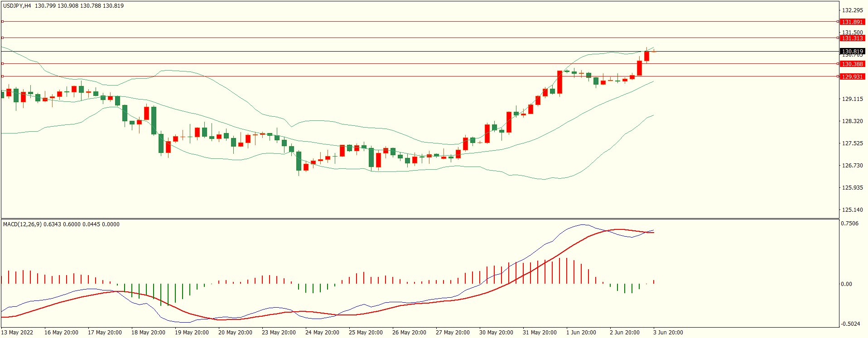Screen dimensions: 868x338
Task: Click the 132.295 price scale value
Action: click(x=852, y=10)
